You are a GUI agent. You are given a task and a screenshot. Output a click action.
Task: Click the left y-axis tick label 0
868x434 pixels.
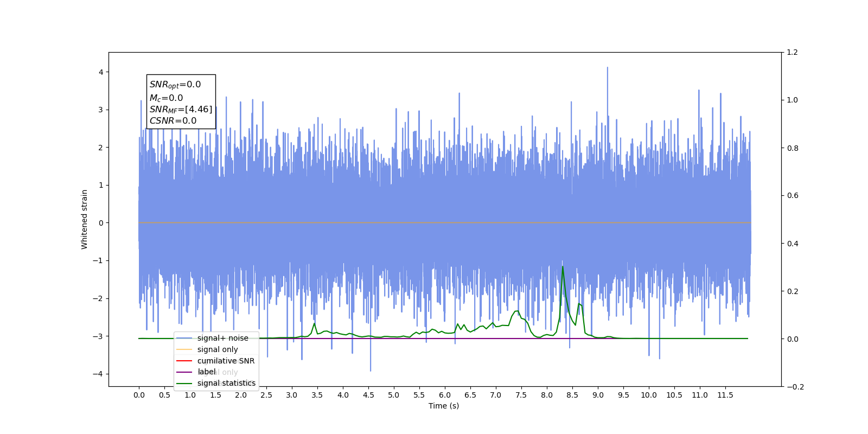point(101,223)
